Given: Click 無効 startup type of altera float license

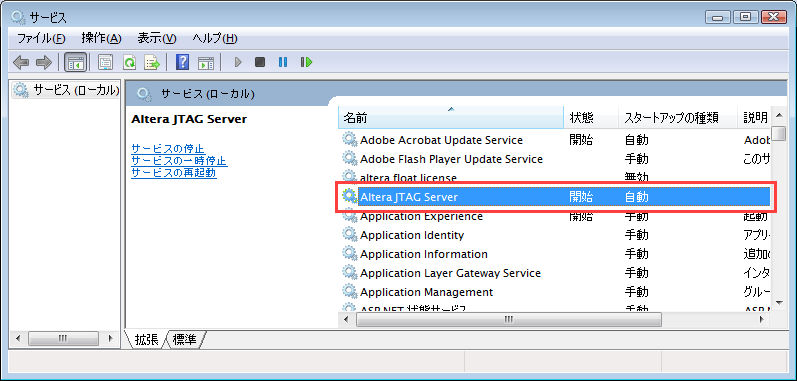Looking at the screenshot, I should (x=636, y=177).
